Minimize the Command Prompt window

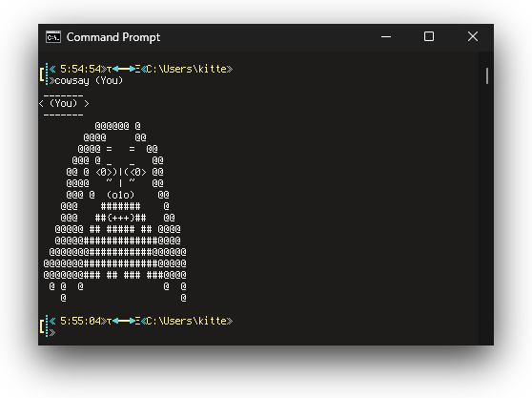click(386, 36)
